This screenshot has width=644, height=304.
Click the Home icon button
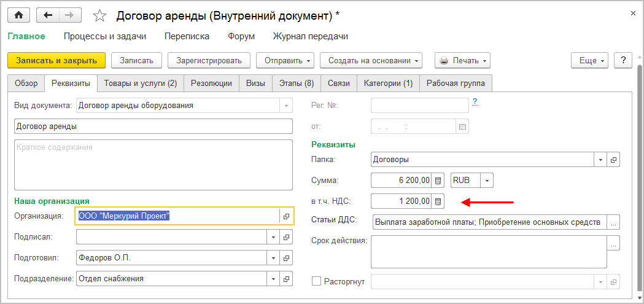(18, 14)
